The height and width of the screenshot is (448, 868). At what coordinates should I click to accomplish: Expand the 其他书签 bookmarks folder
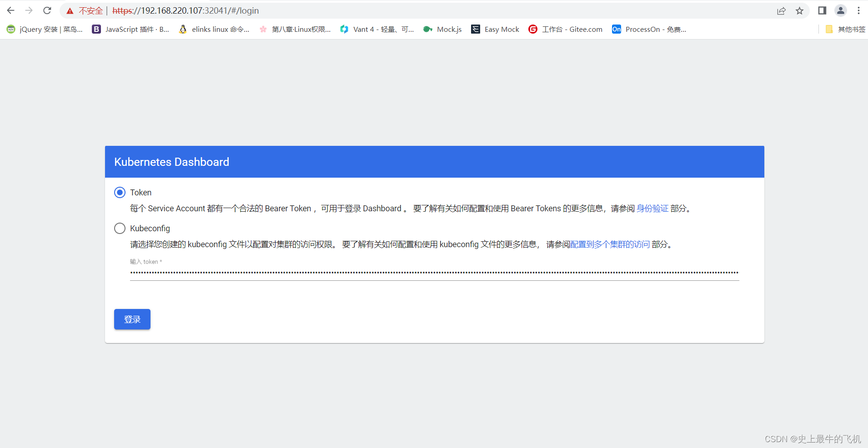coord(846,29)
